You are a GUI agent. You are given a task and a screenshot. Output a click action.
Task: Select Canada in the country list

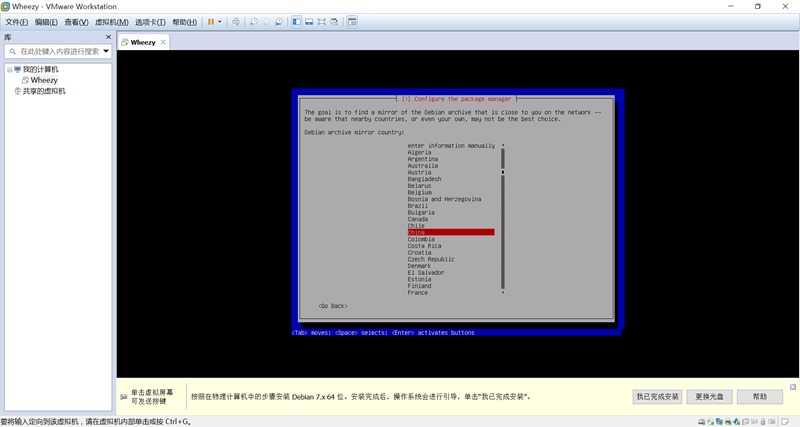click(418, 219)
